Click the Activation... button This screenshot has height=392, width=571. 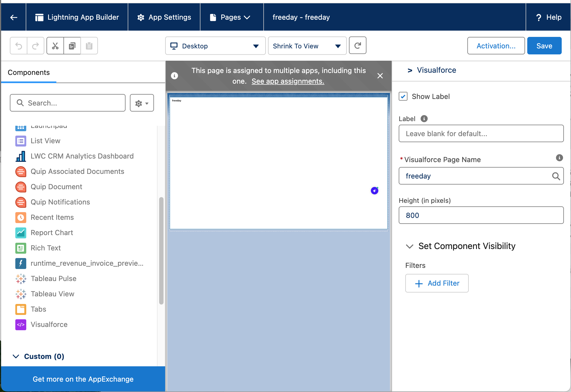click(x=496, y=46)
